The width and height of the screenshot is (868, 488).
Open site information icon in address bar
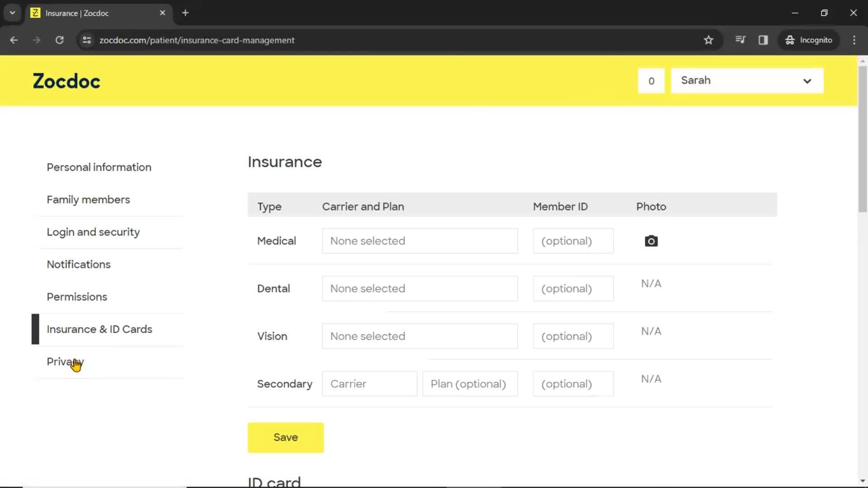click(x=87, y=40)
